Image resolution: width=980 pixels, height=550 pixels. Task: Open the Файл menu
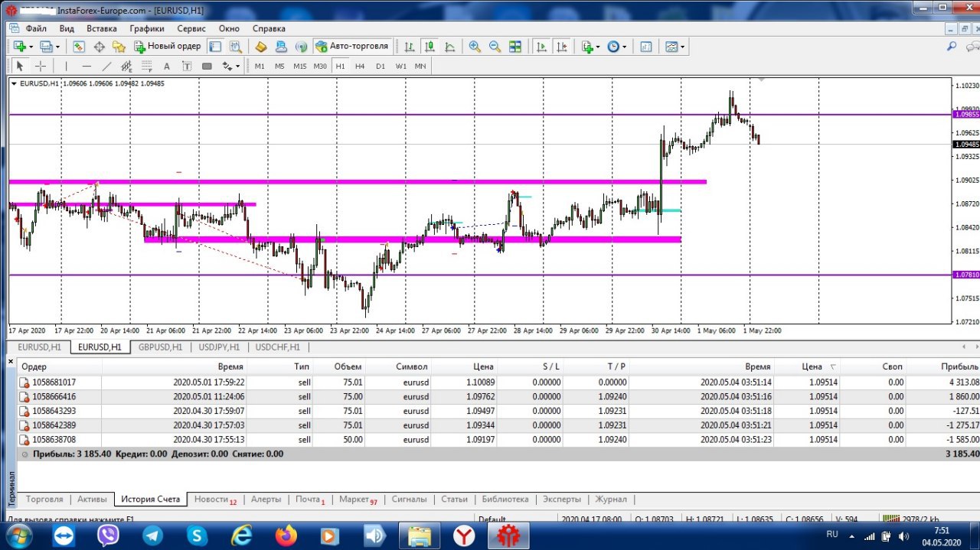click(36, 28)
